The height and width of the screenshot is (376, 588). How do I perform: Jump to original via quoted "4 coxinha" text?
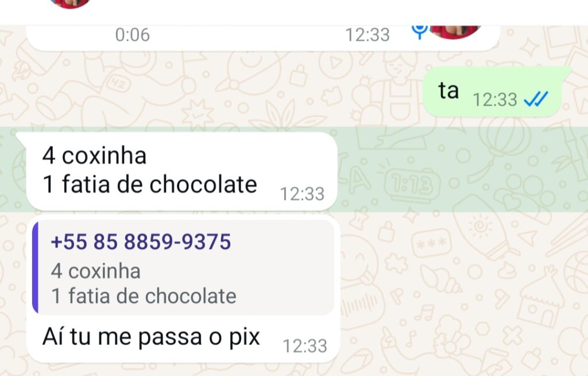(96, 271)
